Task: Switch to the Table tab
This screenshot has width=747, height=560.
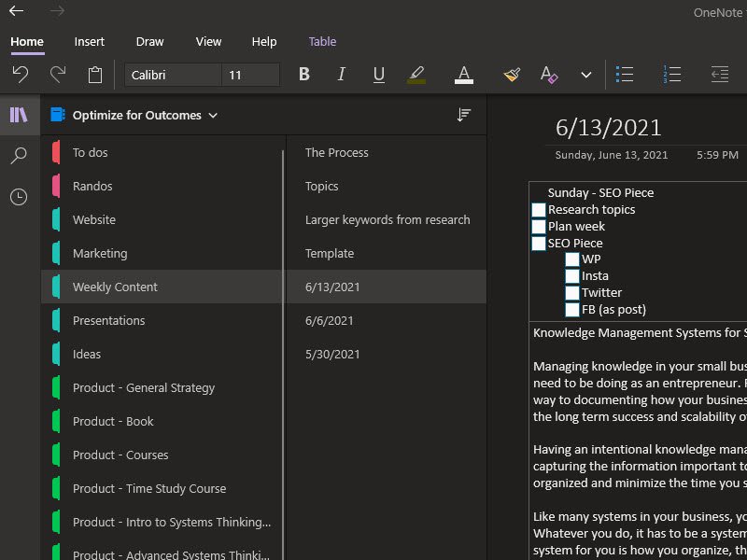Action: click(322, 41)
